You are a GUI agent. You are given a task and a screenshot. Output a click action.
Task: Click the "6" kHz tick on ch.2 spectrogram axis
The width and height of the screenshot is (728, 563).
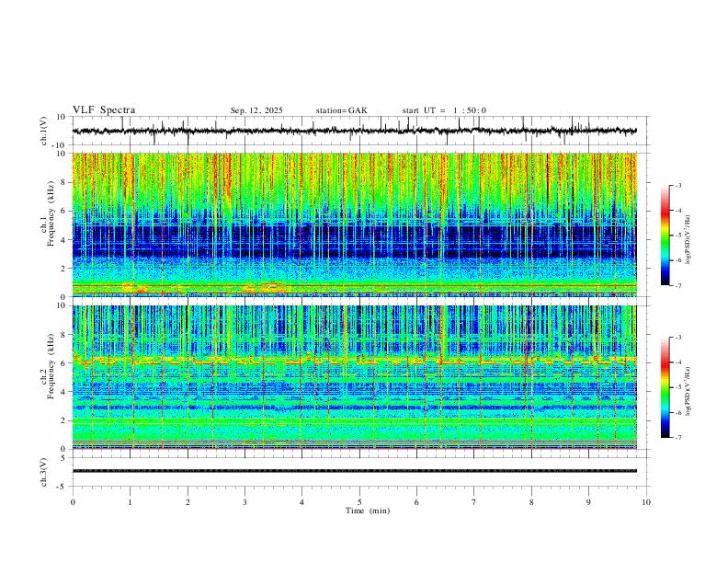click(x=64, y=363)
